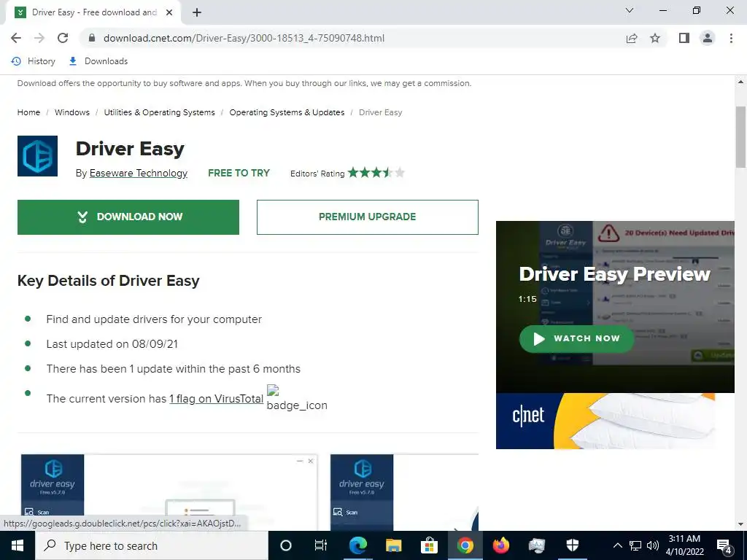Launch Firefox from taskbar
Screen dimensions: 747x560
[500, 545]
